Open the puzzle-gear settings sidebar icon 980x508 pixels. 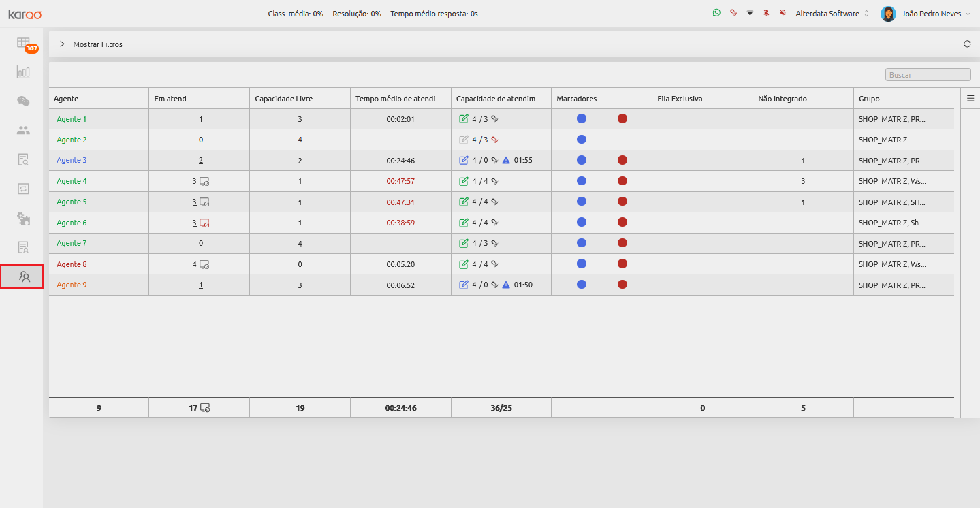pyautogui.click(x=23, y=218)
